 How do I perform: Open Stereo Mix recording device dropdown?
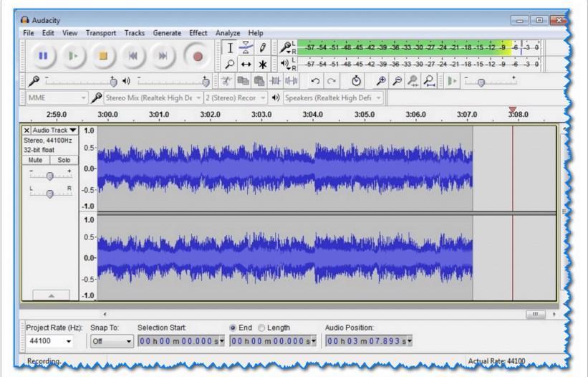(x=153, y=98)
